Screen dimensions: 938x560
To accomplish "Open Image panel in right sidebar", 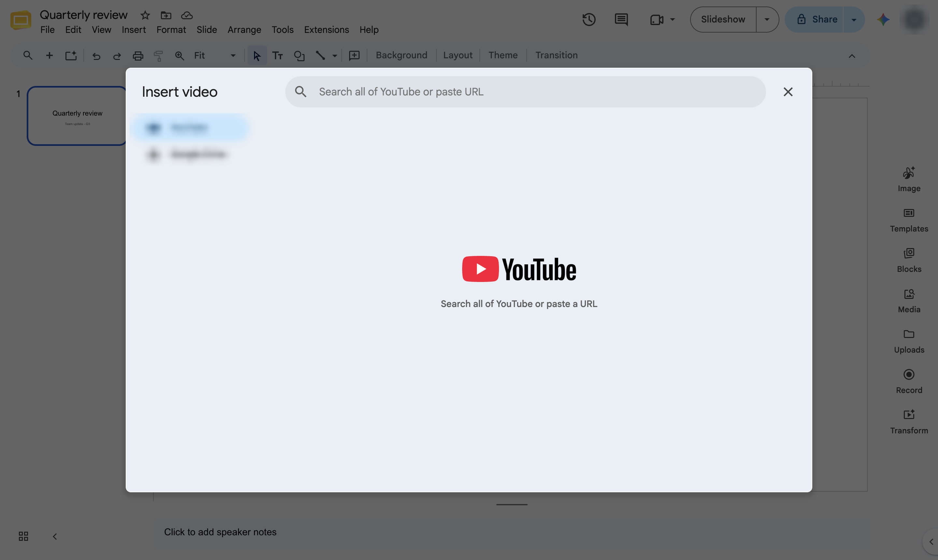I will 909,180.
